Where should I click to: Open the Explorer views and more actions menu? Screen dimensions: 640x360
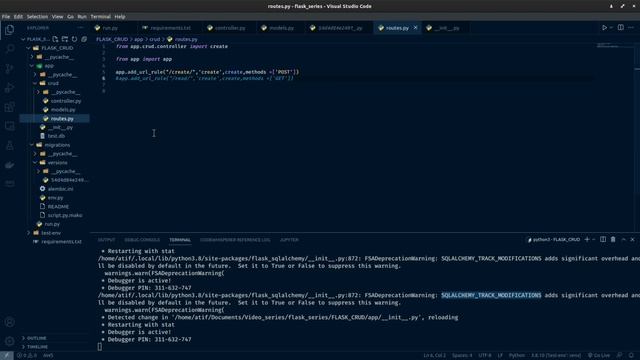click(80, 28)
